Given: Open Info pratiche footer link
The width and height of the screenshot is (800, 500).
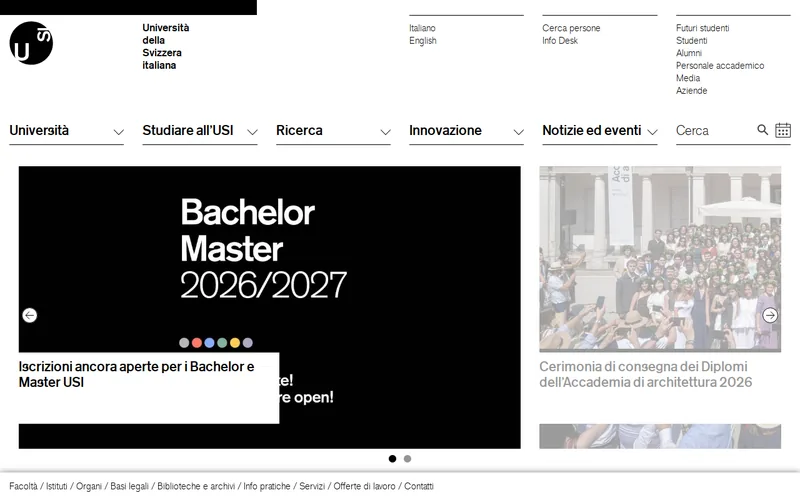Looking at the screenshot, I should tap(267, 486).
